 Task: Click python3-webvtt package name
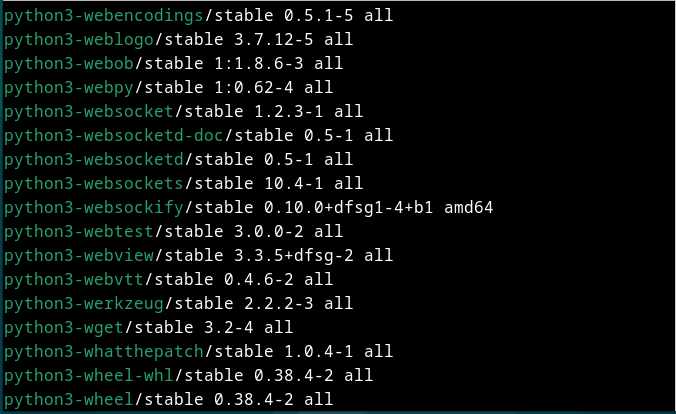pyautogui.click(x=74, y=279)
